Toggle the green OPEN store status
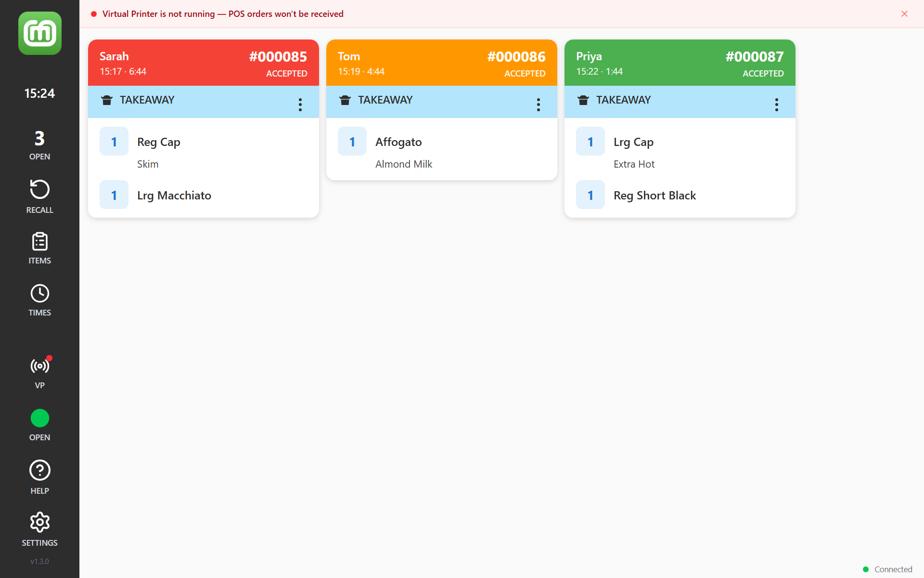This screenshot has height=578, width=924. click(39, 425)
